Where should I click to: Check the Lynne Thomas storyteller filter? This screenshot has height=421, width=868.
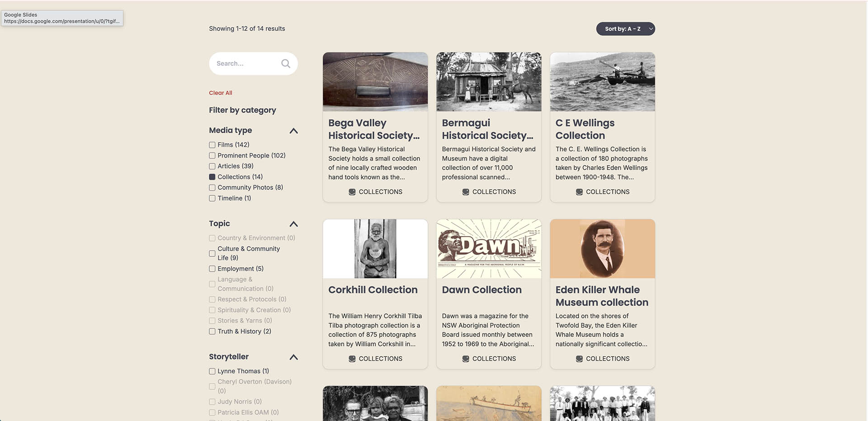(212, 371)
